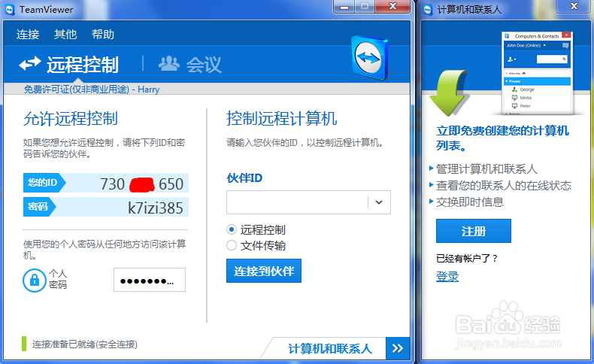The height and width of the screenshot is (364, 594).
Task: Click the TeamViewer title bar icon
Action: point(10,10)
